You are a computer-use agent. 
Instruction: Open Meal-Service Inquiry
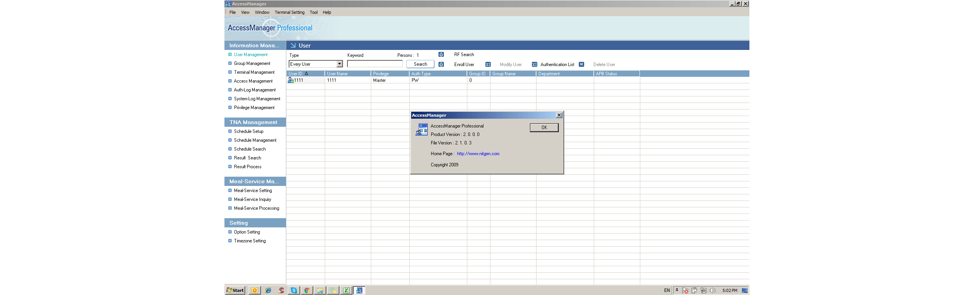tap(252, 199)
